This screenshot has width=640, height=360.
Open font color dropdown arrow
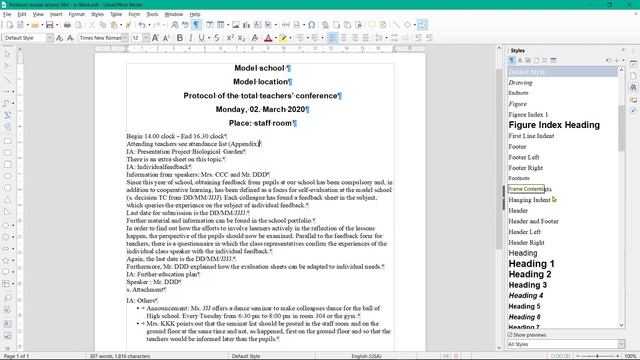click(275, 38)
